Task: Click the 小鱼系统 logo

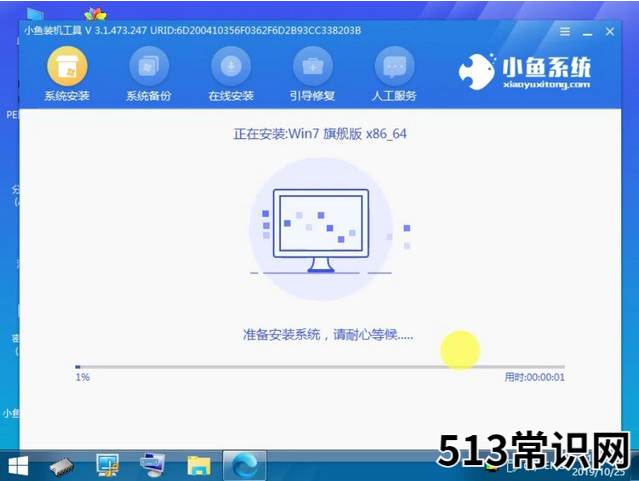Action: pyautogui.click(x=525, y=72)
